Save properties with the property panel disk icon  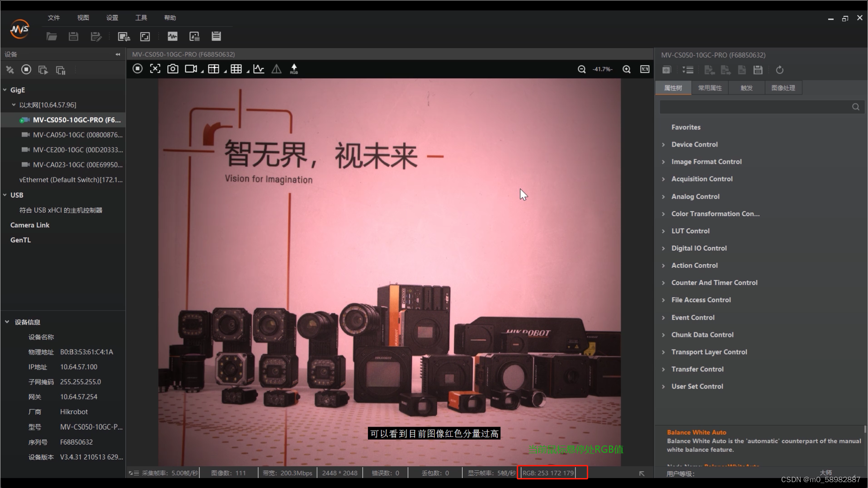click(758, 70)
